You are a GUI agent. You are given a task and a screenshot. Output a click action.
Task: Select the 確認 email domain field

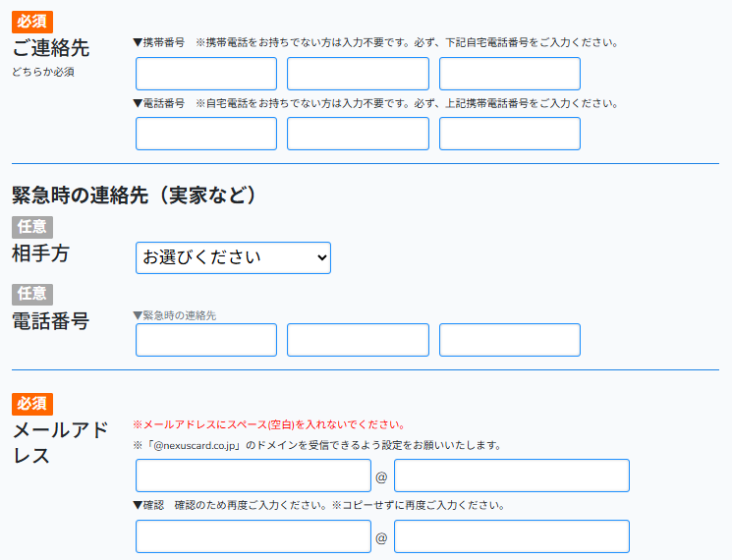[x=511, y=536]
